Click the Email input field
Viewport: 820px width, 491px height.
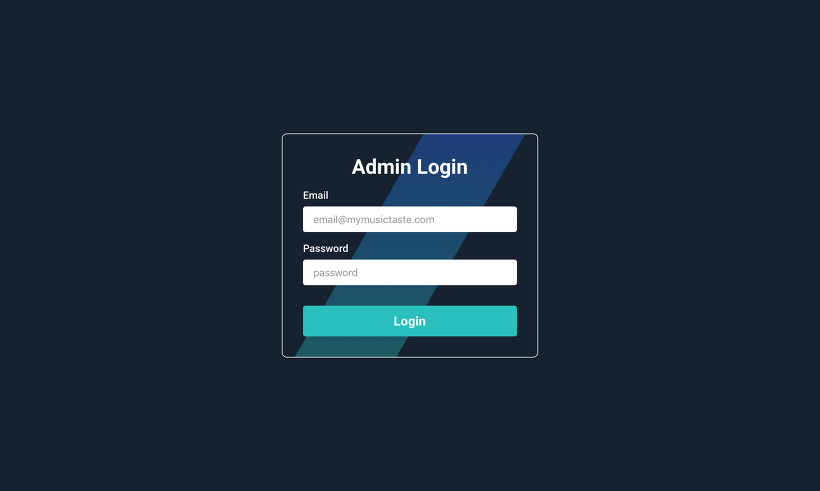tap(409, 219)
